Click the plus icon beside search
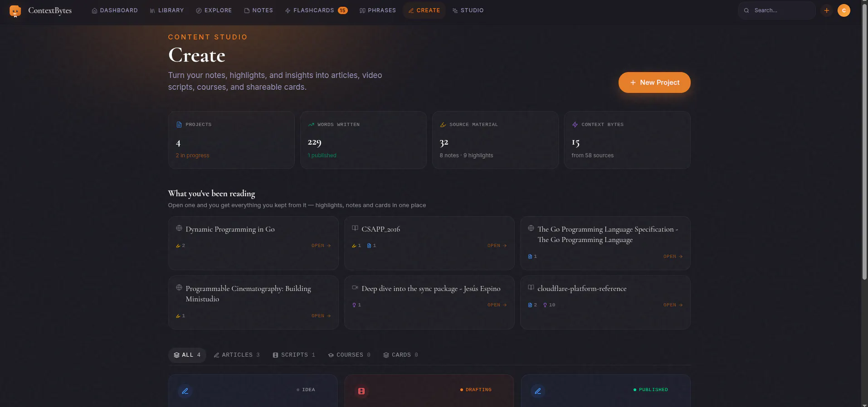Screen dimensions: 868x407 coord(827,10)
